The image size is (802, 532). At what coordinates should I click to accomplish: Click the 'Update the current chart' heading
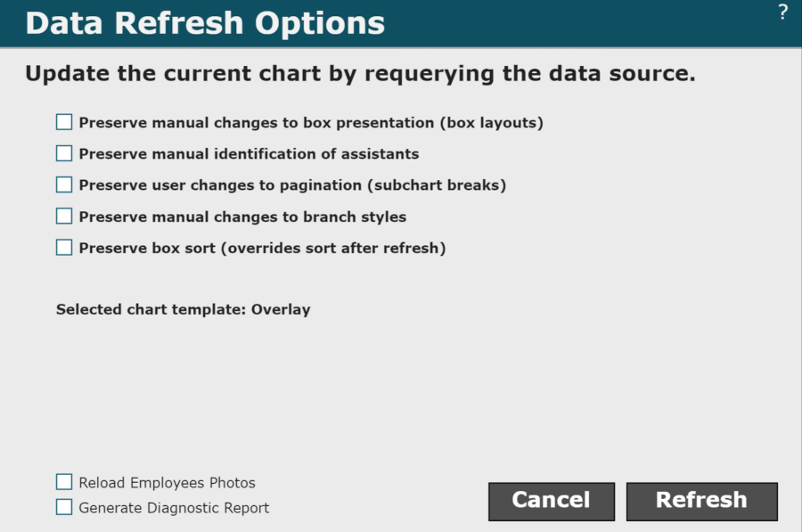pyautogui.click(x=360, y=74)
